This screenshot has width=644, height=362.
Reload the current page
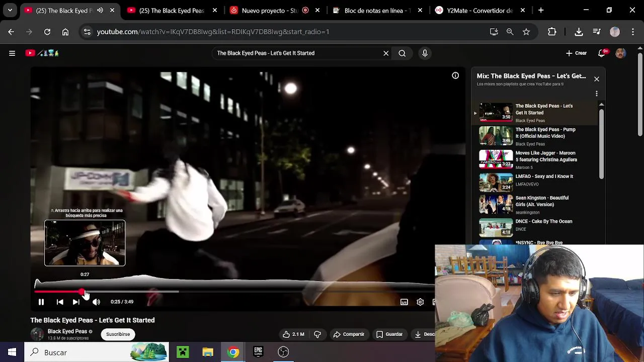[x=47, y=32]
